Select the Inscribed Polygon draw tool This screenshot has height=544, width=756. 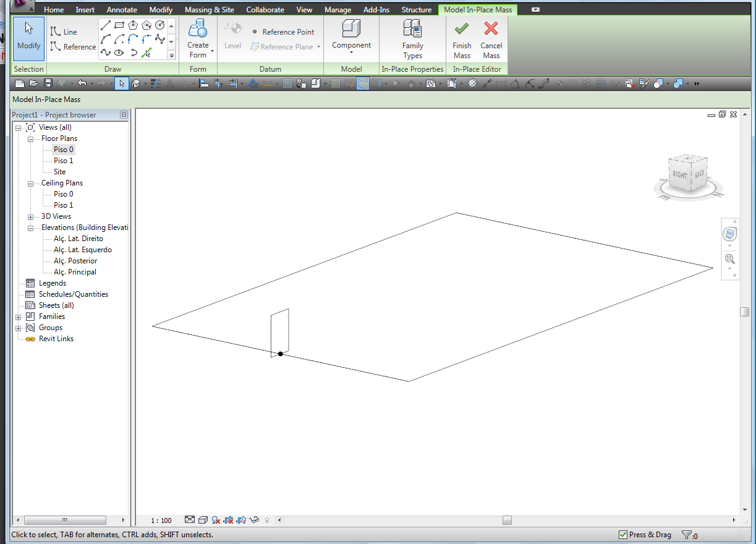[133, 25]
